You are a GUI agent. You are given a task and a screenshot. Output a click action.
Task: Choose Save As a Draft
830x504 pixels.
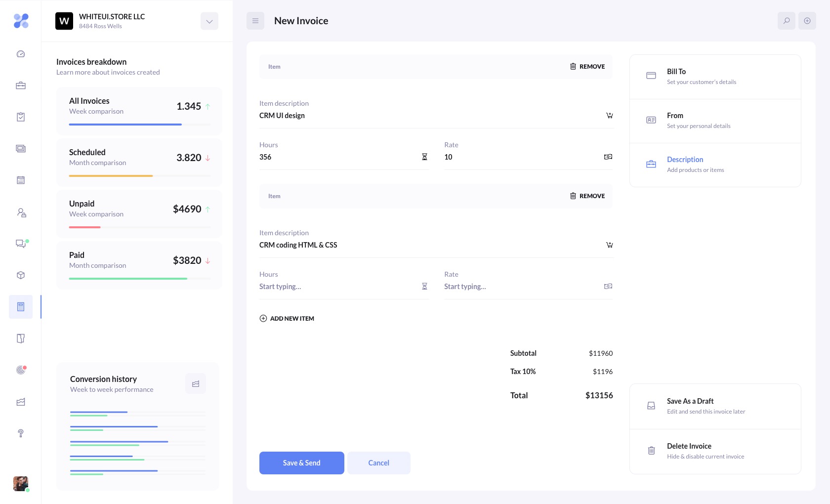[715, 406]
